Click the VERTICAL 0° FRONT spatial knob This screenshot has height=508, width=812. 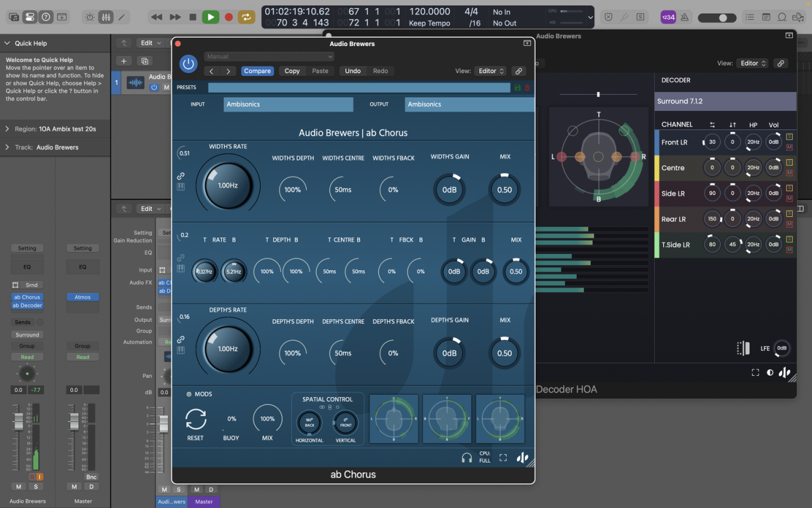coord(345,423)
